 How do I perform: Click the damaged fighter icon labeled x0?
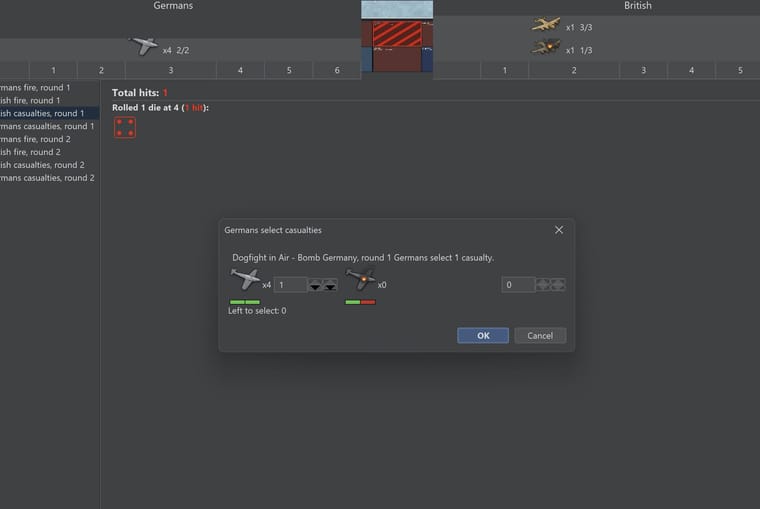pos(360,279)
